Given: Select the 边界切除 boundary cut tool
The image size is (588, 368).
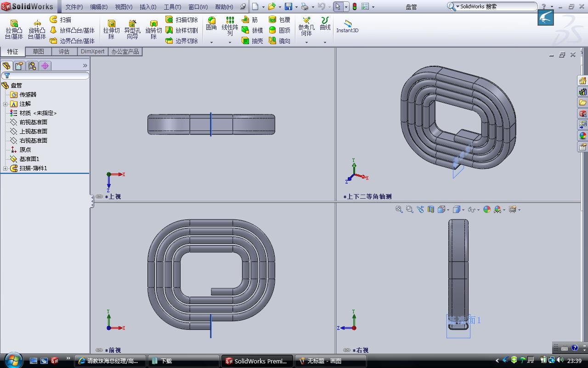Looking at the screenshot, I should pos(181,41).
